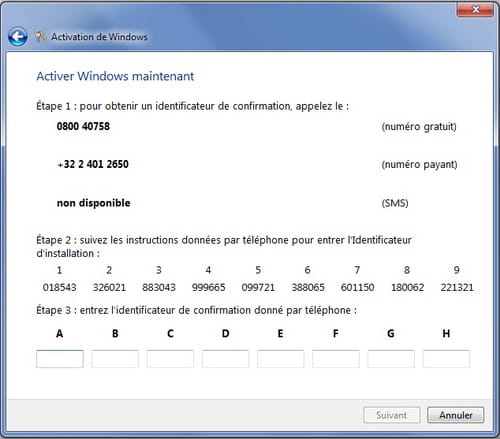Viewport: 500px width, 439px height.
Task: Click the '(SMS)' label
Action: click(x=395, y=203)
